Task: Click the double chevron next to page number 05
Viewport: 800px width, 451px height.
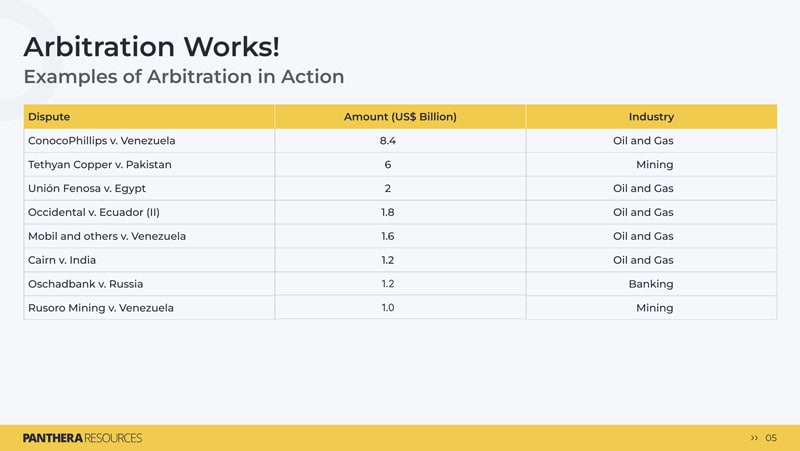Action: coord(754,438)
